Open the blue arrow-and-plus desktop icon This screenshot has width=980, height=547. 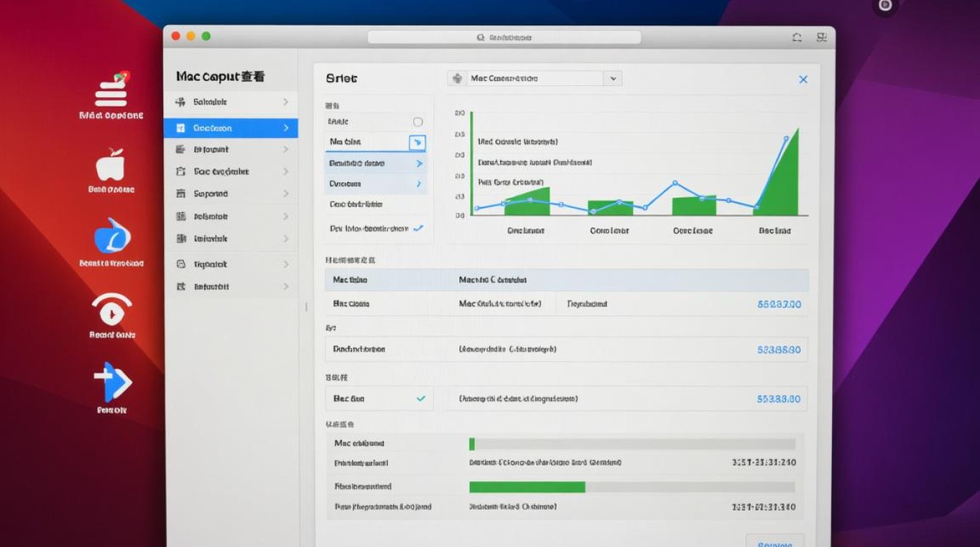[112, 382]
